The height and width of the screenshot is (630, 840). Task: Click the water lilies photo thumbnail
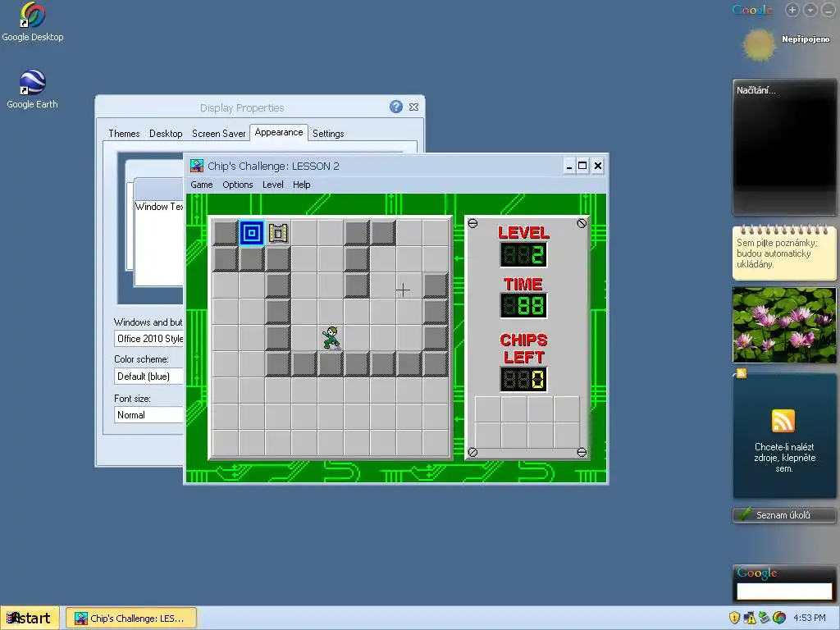[x=783, y=325]
